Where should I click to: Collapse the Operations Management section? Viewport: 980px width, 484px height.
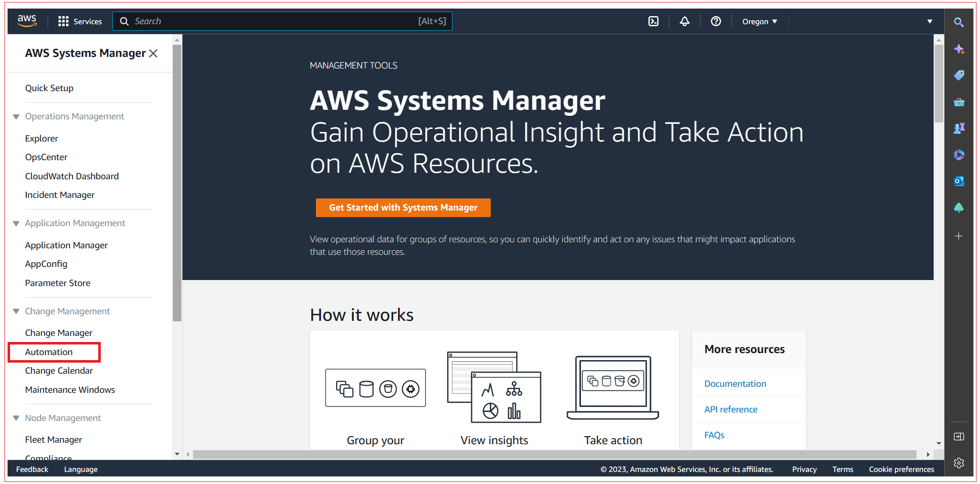tap(16, 116)
